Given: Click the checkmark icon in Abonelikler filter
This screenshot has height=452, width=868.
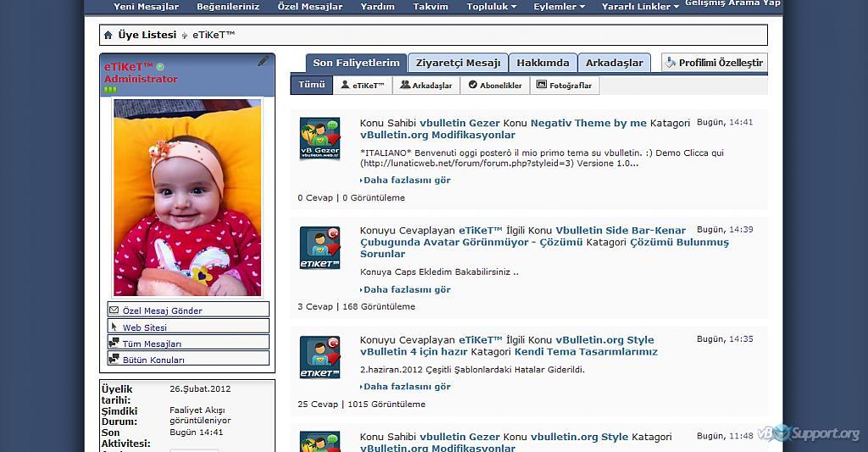Looking at the screenshot, I should (x=473, y=86).
